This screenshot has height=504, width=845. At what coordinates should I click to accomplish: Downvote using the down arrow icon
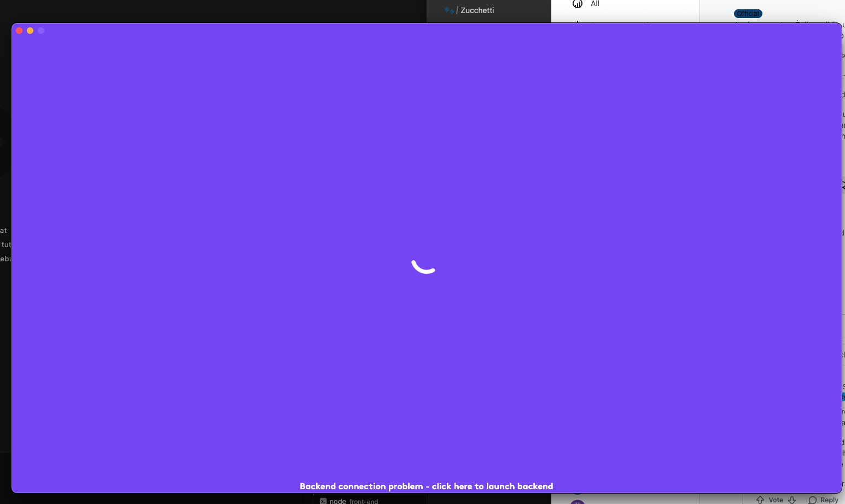792,500
